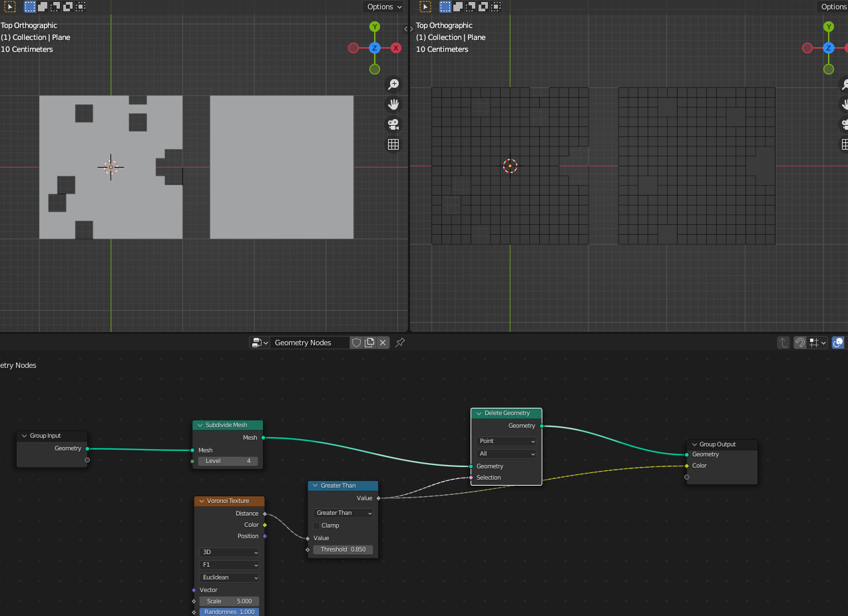This screenshot has height=616, width=848.
Task: Open the Point domain dropdown in Delete Geometry
Action: click(507, 441)
